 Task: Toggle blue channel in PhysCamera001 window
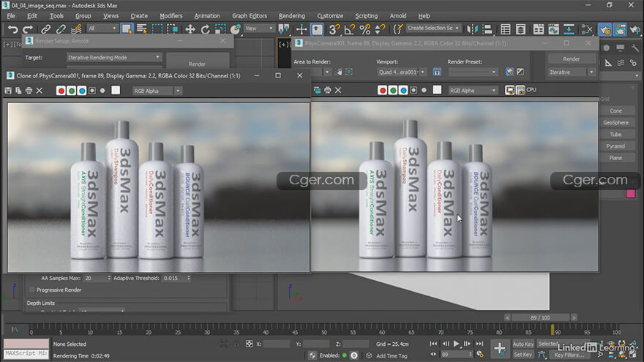(403, 90)
